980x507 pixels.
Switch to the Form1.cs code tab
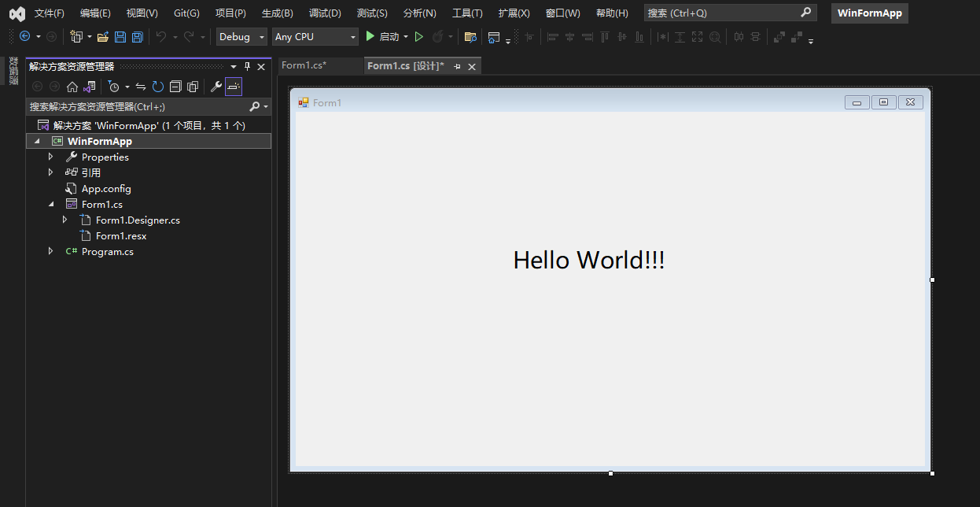[x=313, y=65]
